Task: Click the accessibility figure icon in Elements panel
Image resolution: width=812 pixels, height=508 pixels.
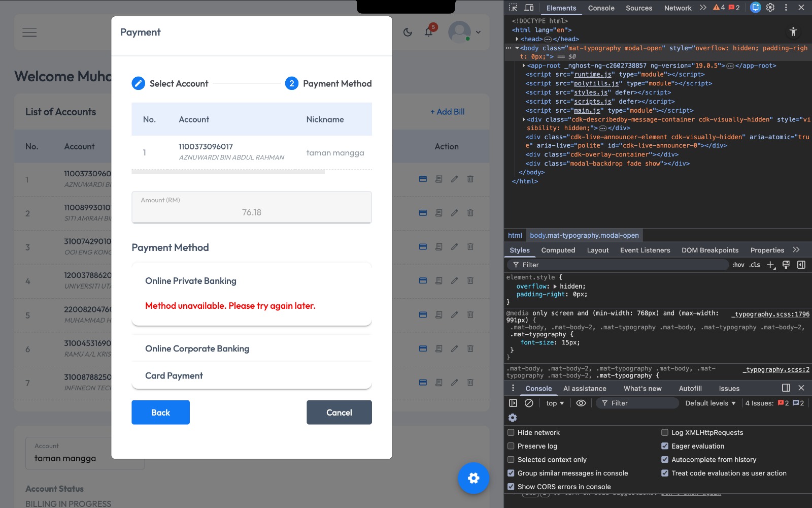Action: click(x=793, y=31)
